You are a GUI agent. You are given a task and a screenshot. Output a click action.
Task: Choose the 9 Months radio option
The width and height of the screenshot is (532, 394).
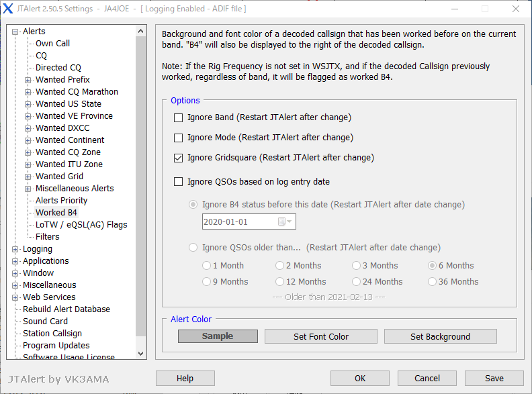(206, 281)
